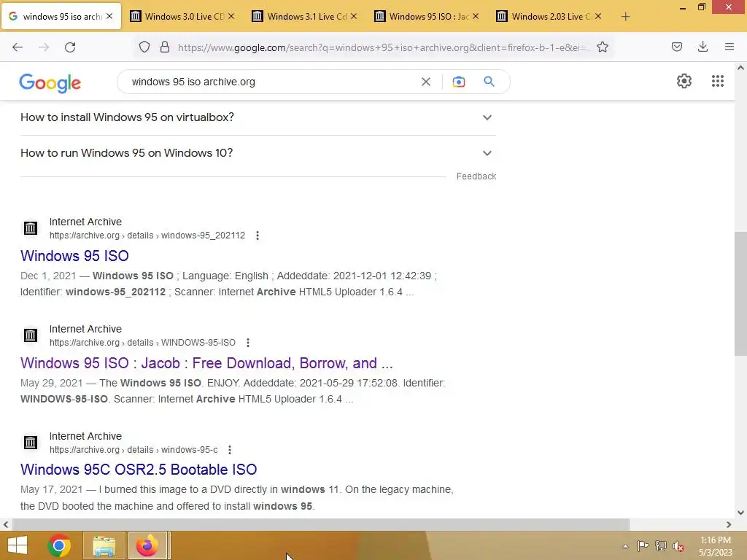Screen dimensions: 747x560
Task: Open the Action Center flag icon
Action: click(x=643, y=545)
